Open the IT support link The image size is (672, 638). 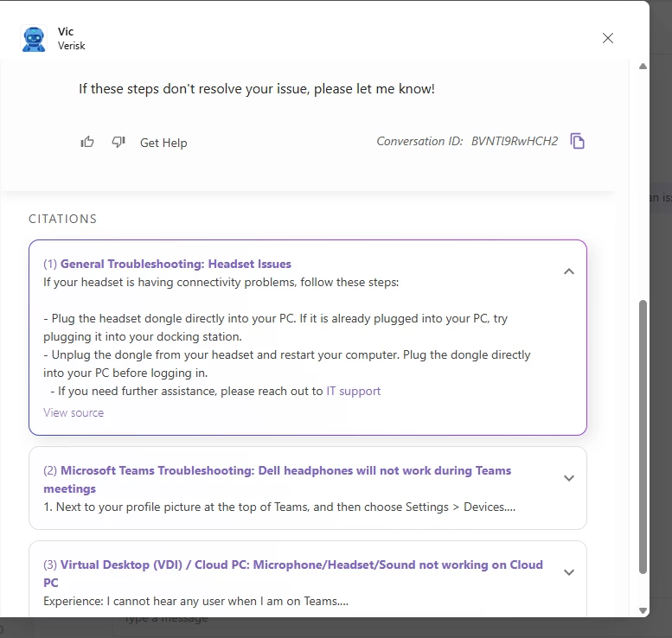pyautogui.click(x=354, y=392)
